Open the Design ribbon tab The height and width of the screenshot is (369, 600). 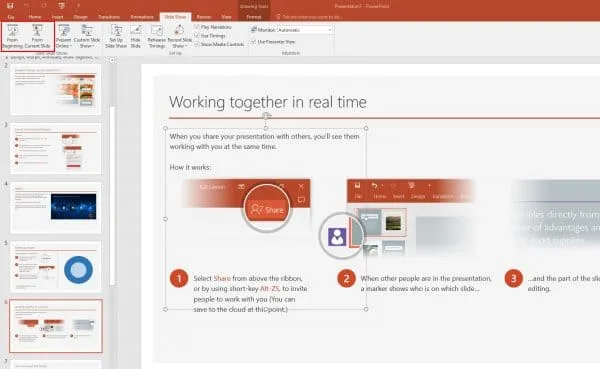pyautogui.click(x=80, y=17)
